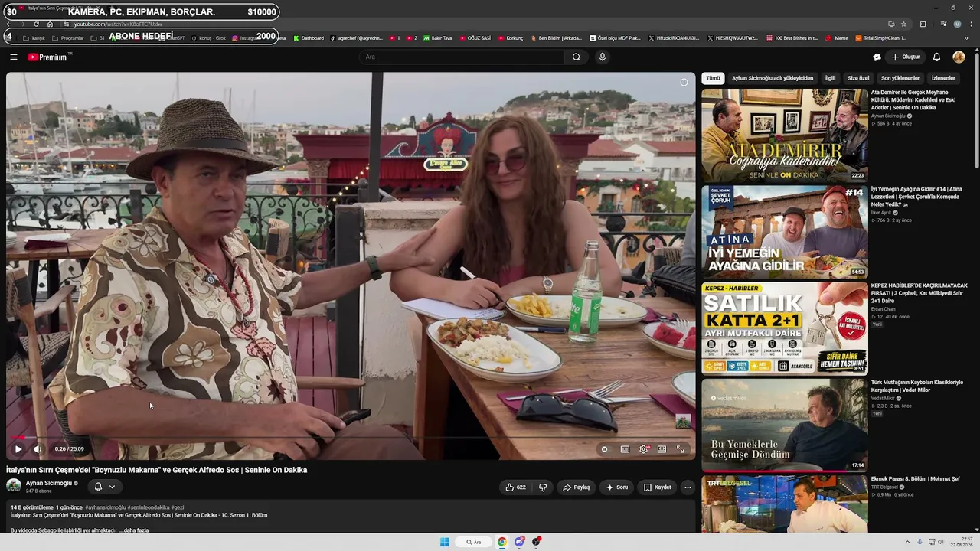Open the #ayhansicimoğlu hashtag
Screen dimensions: 980x551
point(105,507)
